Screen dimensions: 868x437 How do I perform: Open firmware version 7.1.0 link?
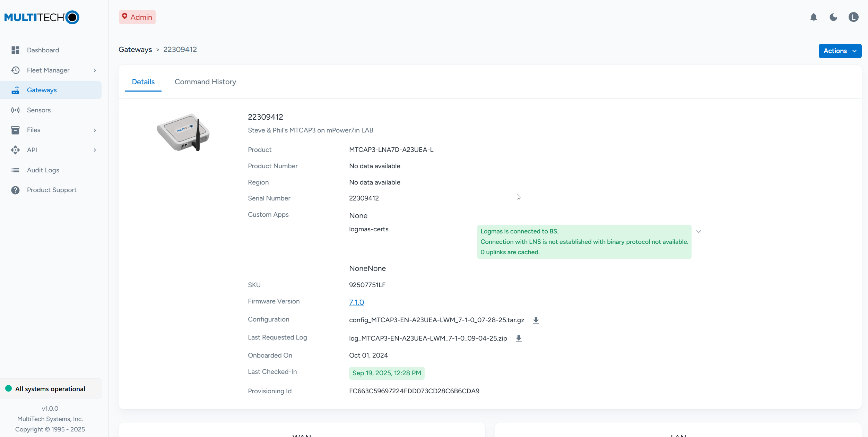click(x=356, y=302)
